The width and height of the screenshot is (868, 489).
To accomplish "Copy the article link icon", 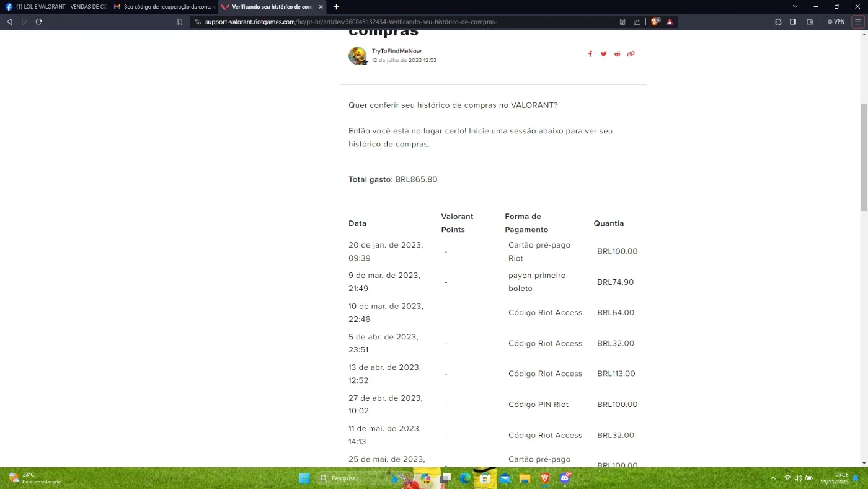I will [x=631, y=54].
